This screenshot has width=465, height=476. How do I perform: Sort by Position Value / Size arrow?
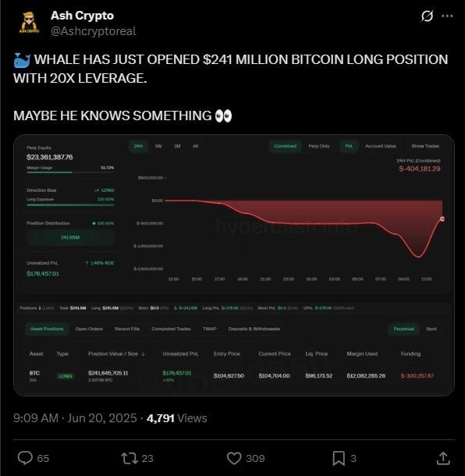coord(144,353)
